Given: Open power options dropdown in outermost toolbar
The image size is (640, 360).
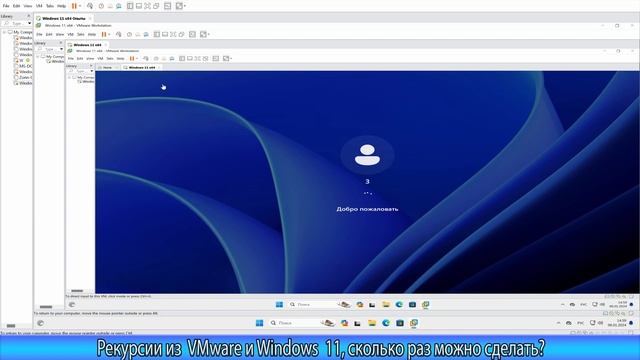Looking at the screenshot, I should (x=80, y=6).
